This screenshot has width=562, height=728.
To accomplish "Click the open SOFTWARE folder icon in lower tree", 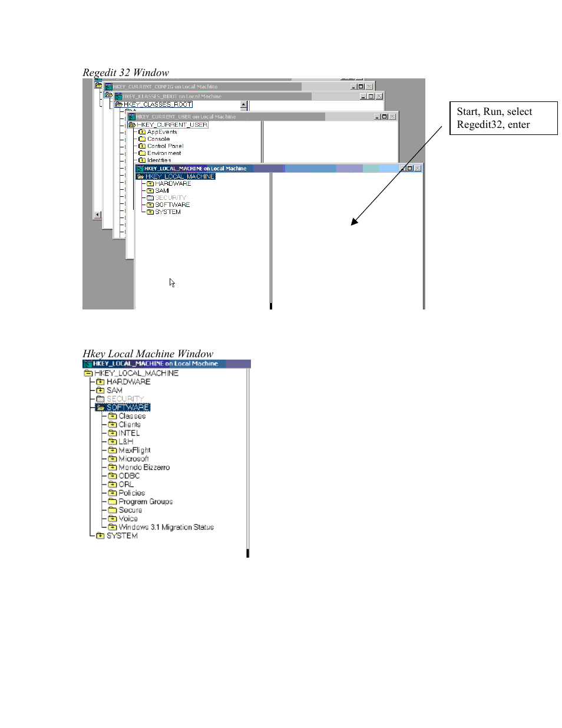I will point(100,407).
